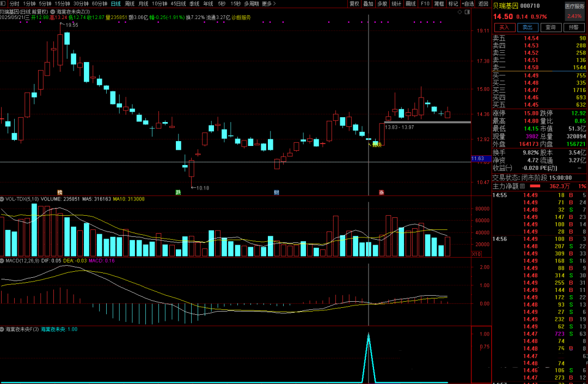This screenshot has height=384, width=588.
Task: Click the green 跌 event marker icon
Action: tap(177, 192)
